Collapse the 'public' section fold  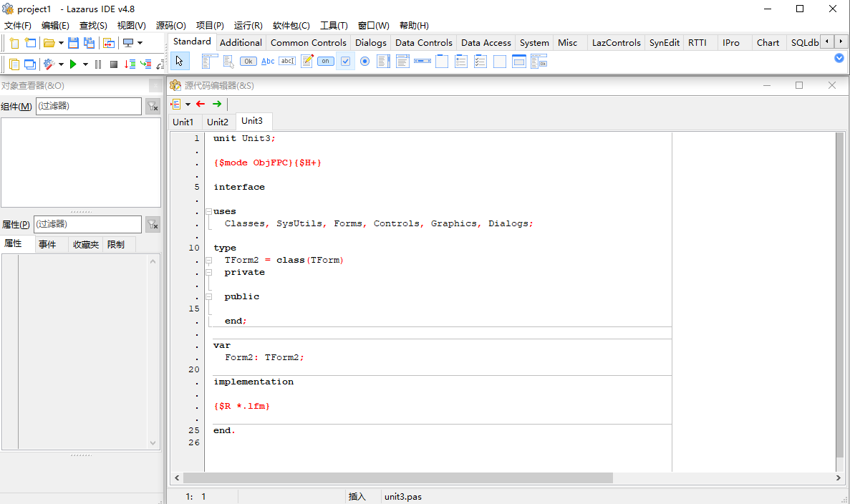click(x=208, y=297)
